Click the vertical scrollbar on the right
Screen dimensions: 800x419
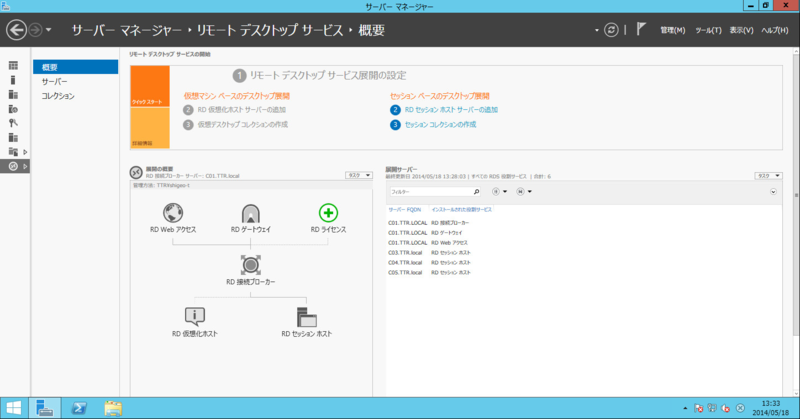coord(796,194)
